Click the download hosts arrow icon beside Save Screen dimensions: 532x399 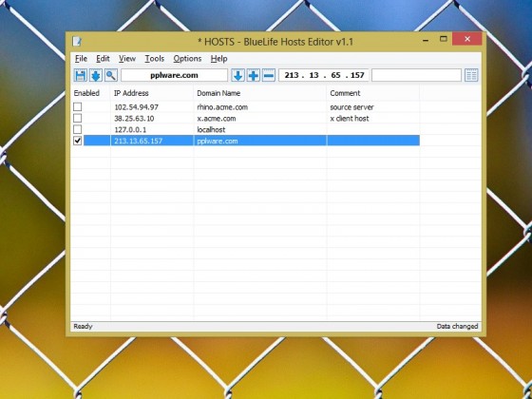tap(96, 75)
